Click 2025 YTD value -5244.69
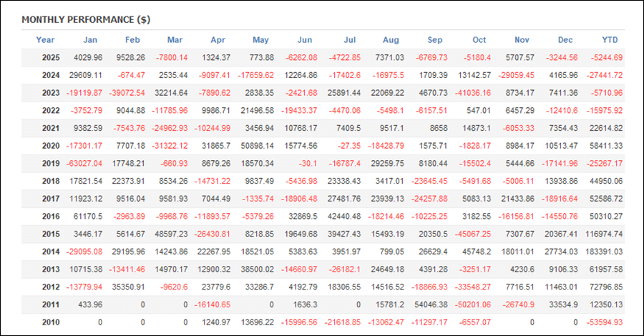 [x=607, y=58]
